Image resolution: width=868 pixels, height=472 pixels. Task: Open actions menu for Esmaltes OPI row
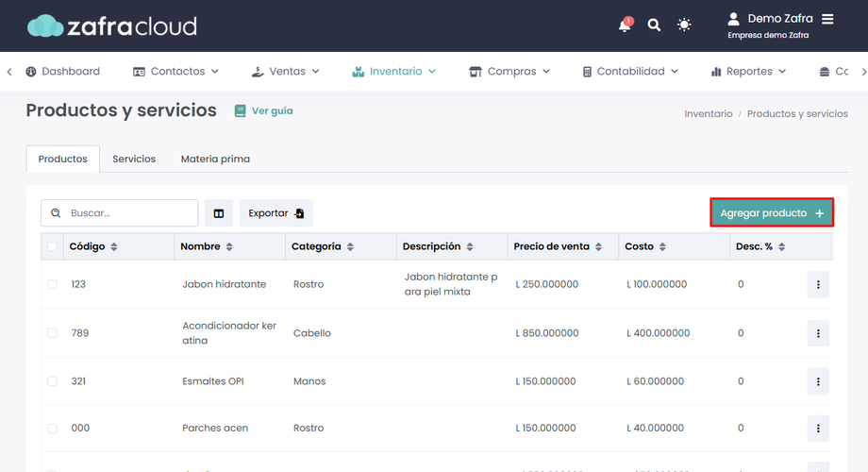[818, 381]
